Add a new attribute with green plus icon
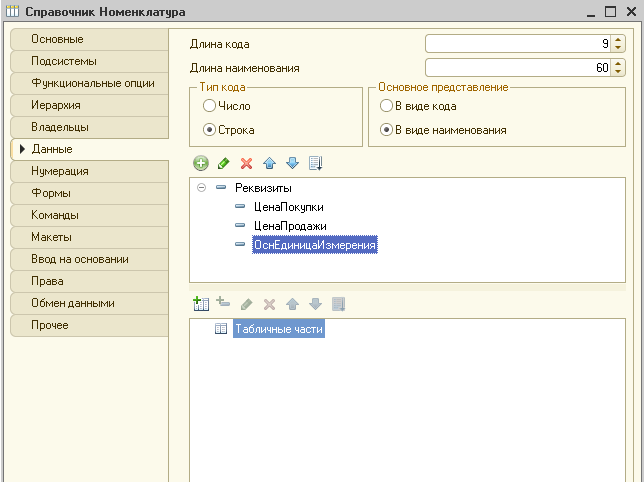This screenshot has height=482, width=644. click(201, 163)
